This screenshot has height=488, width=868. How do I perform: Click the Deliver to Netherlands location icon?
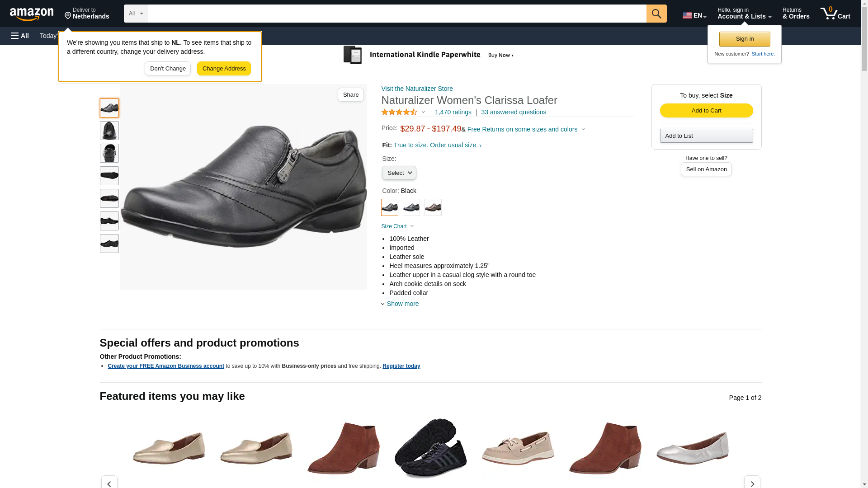point(68,16)
